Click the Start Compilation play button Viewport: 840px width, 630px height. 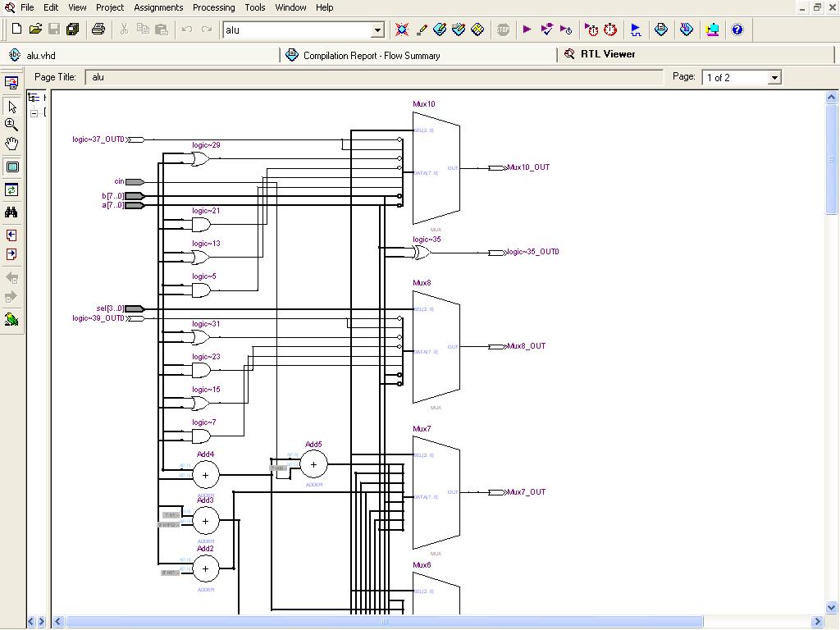click(x=527, y=30)
